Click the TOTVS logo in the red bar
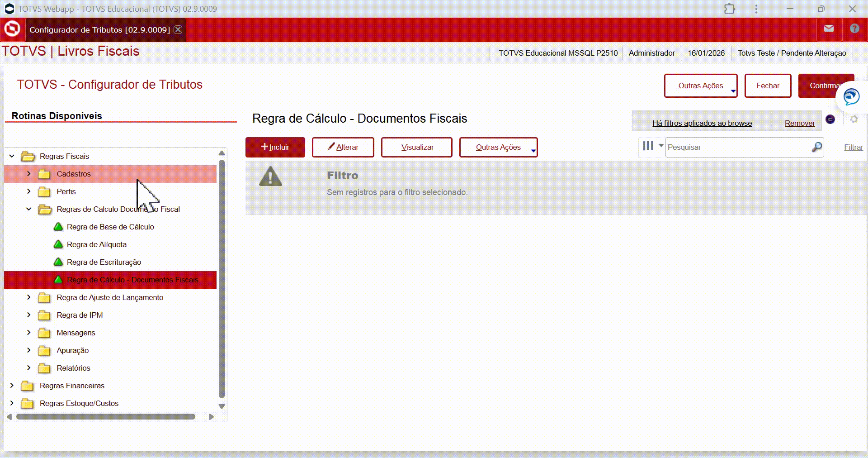 [12, 29]
